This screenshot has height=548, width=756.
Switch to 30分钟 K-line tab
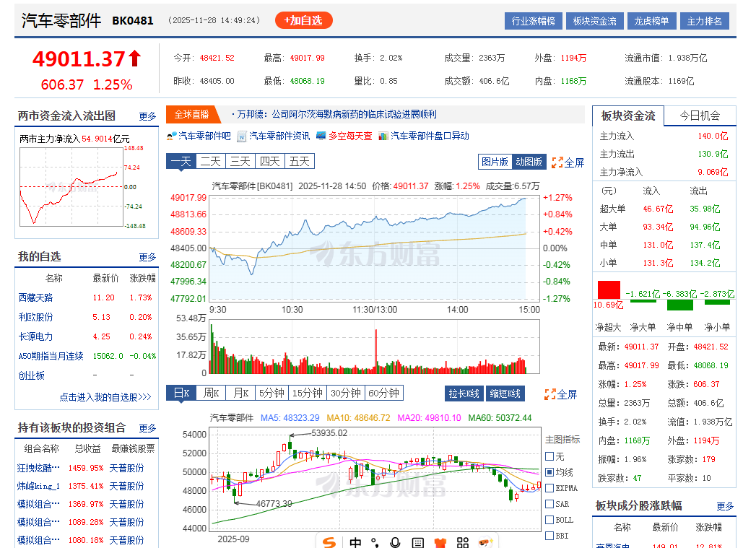(346, 393)
